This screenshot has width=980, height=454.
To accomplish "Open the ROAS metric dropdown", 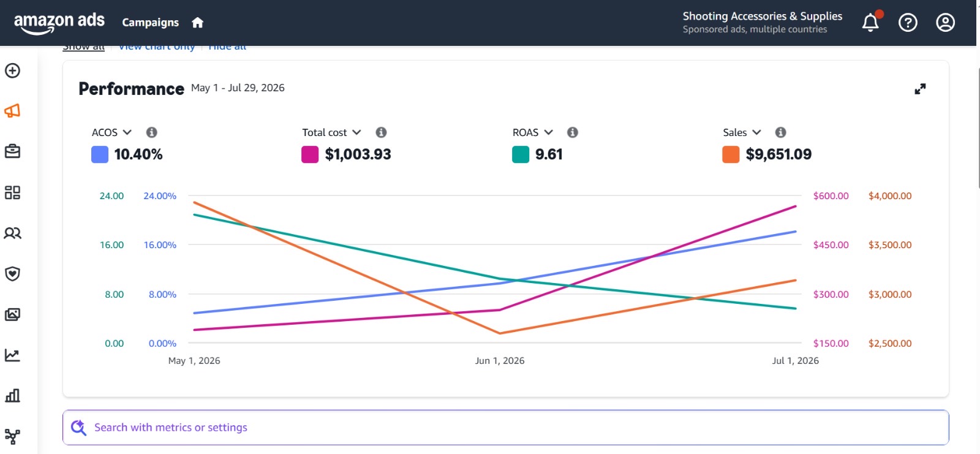I will pyautogui.click(x=533, y=132).
